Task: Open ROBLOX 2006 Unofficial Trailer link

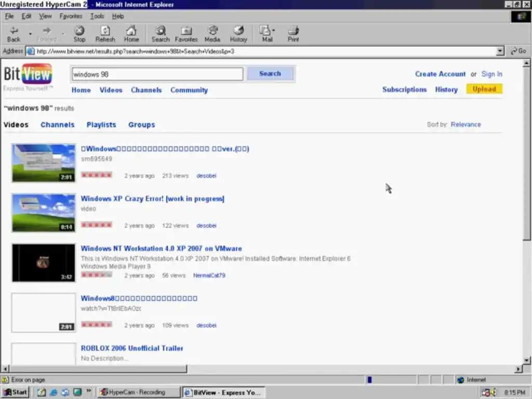Action: [131, 348]
